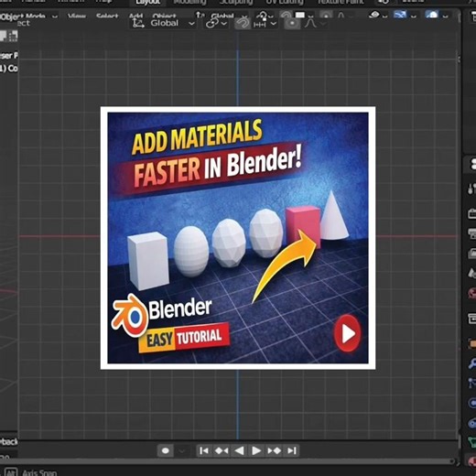This screenshot has width=476, height=476.
Task: Open the green Object Data properties tab
Action: point(471,442)
